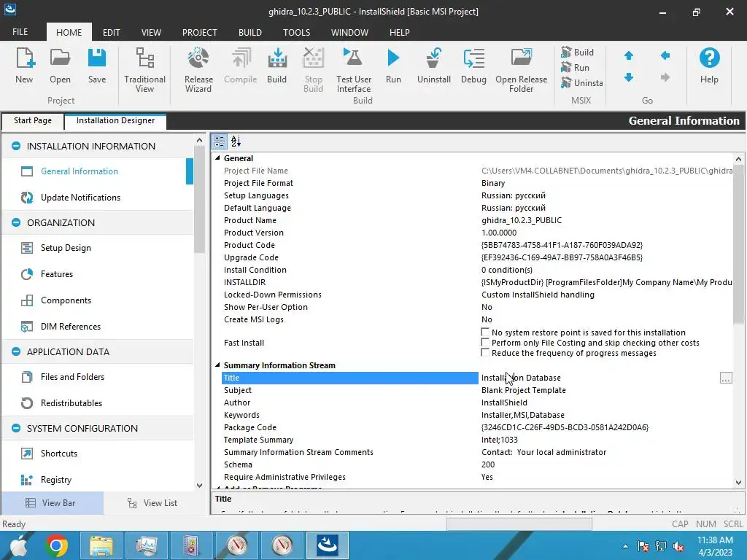Image resolution: width=747 pixels, height=560 pixels.
Task: Open the Features view
Action: point(57,274)
